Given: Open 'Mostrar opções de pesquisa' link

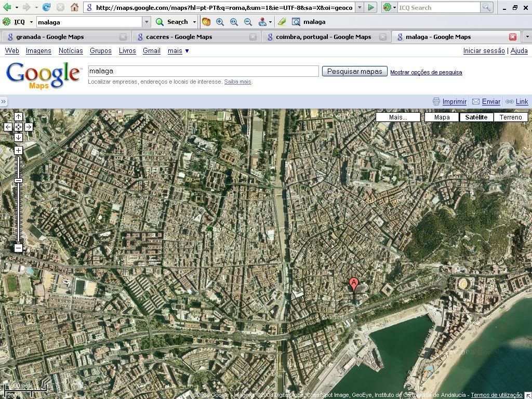Looking at the screenshot, I should [x=426, y=72].
